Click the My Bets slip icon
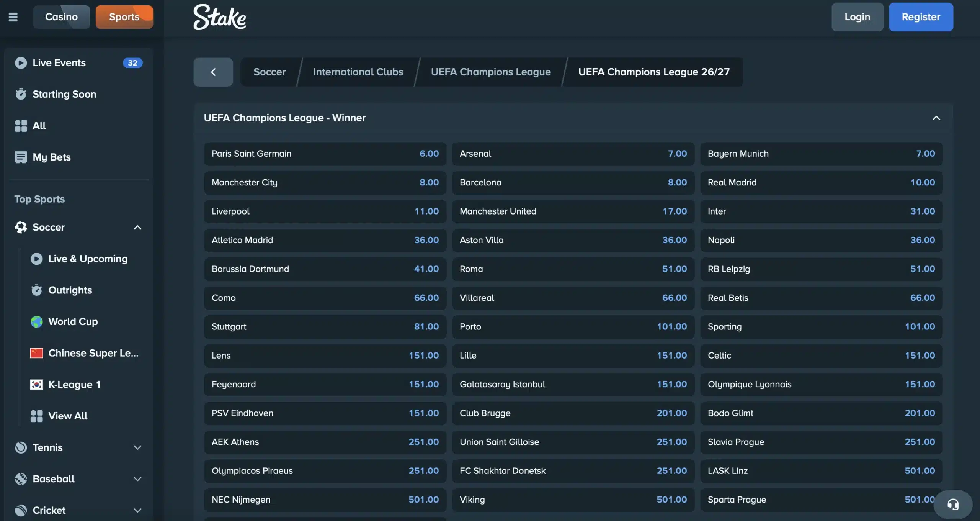The image size is (980, 521). (21, 157)
